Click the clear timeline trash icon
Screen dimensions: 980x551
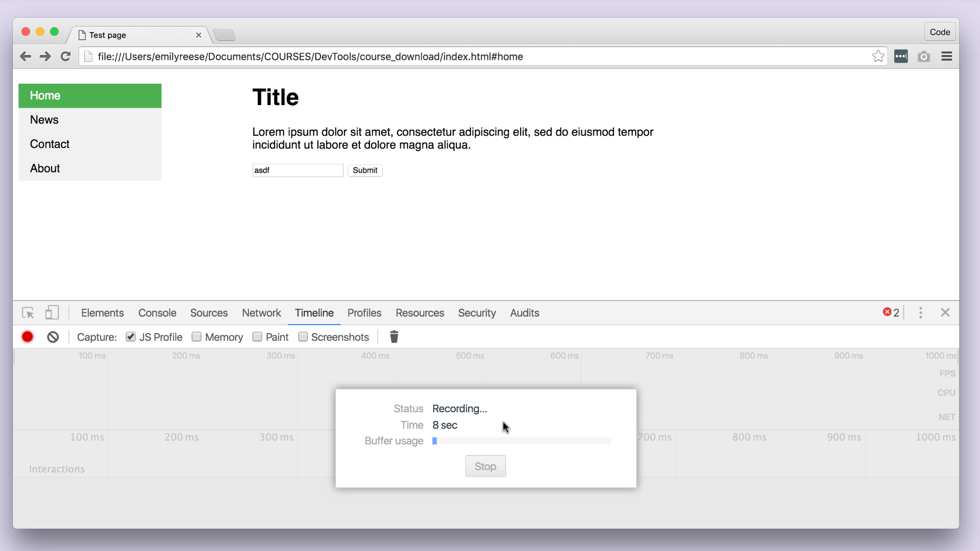(394, 336)
